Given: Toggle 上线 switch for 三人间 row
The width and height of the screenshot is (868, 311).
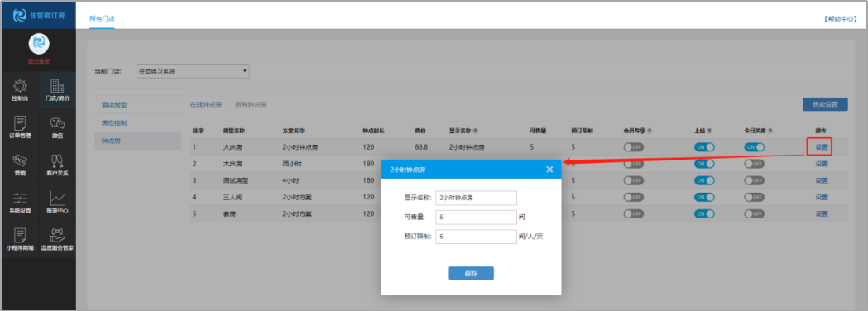Looking at the screenshot, I should (x=704, y=197).
